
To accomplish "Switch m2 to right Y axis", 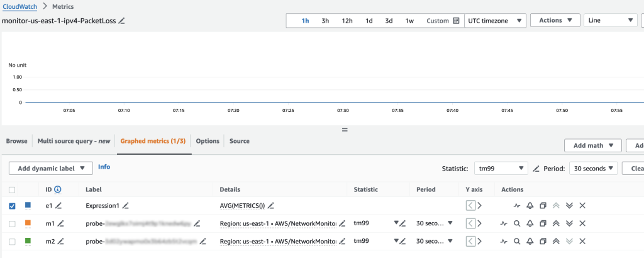I will 479,242.
